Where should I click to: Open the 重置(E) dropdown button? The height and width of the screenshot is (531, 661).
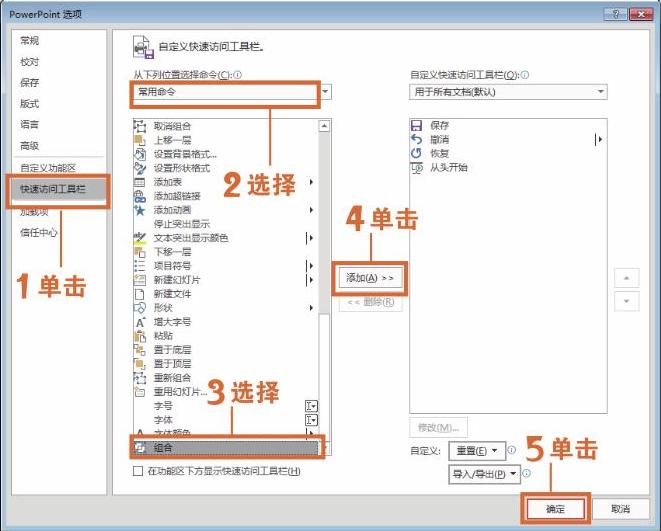click(477, 451)
